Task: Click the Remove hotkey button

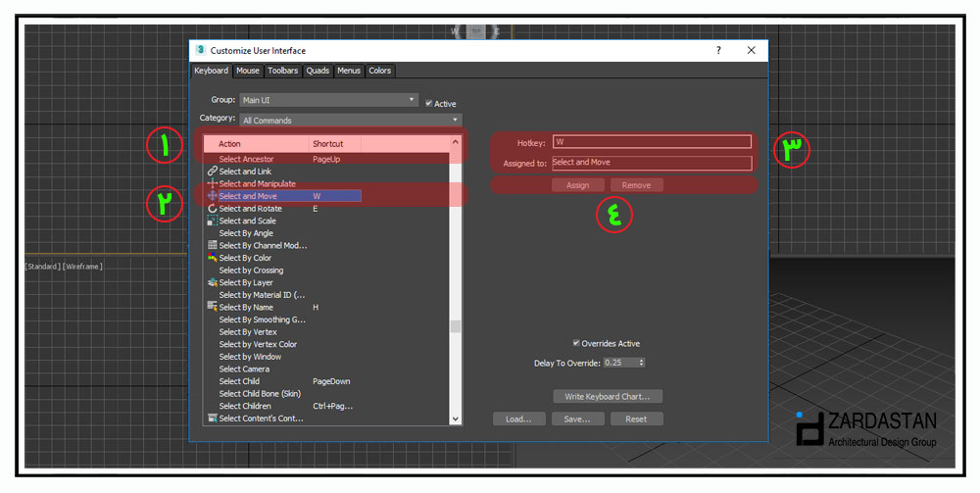Action: [636, 185]
